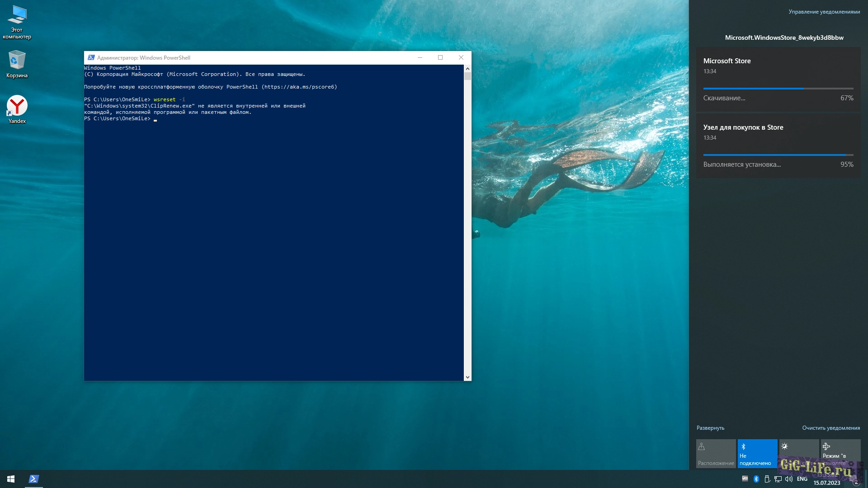This screenshot has width=868, height=488.
Task: Expand quick actions with Развернуть
Action: (710, 428)
